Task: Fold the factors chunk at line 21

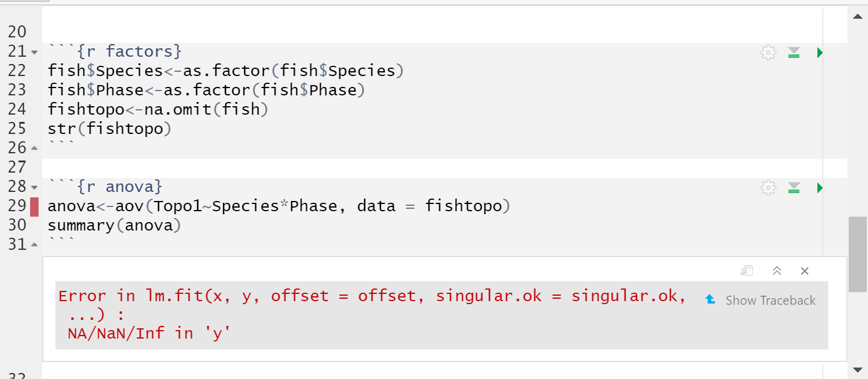Action: point(34,53)
